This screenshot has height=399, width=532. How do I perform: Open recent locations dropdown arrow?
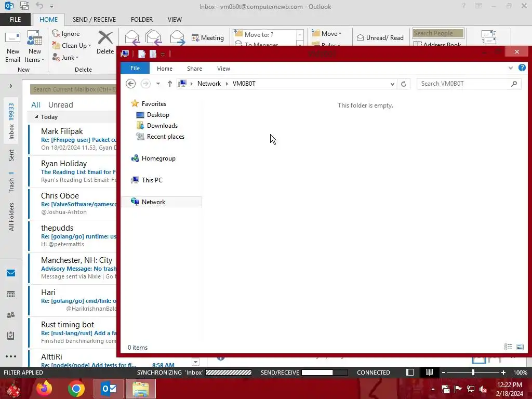click(158, 84)
